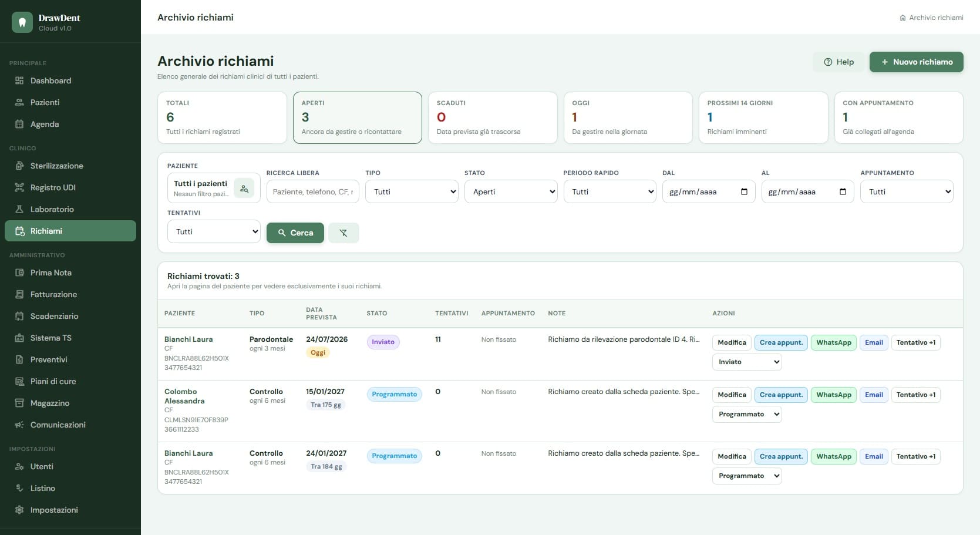Click the patient search icon in Paziente filter
Image resolution: width=980 pixels, height=535 pixels.
coord(244,189)
